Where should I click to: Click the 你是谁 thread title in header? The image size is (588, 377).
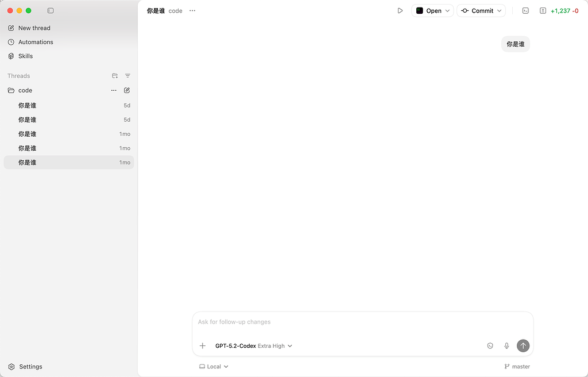click(156, 11)
